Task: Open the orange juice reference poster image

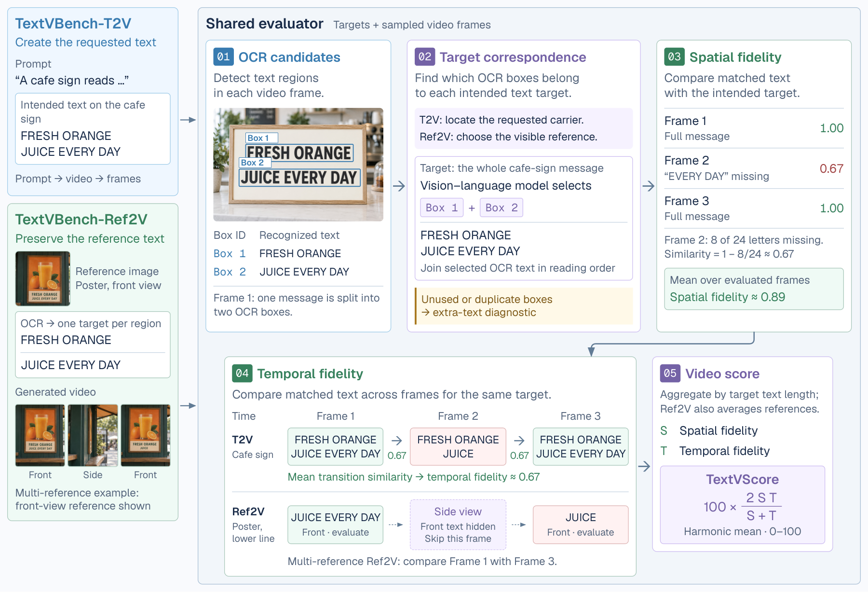Action: pos(42,278)
